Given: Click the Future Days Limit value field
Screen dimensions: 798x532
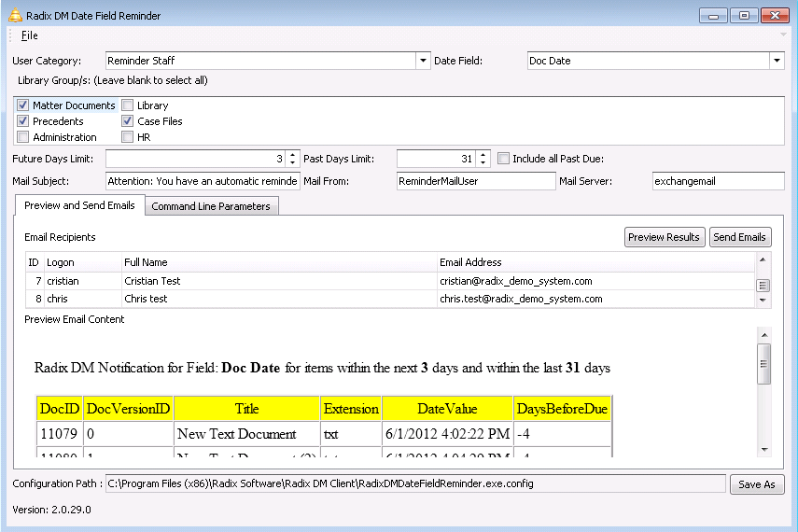Looking at the screenshot, I should point(196,159).
